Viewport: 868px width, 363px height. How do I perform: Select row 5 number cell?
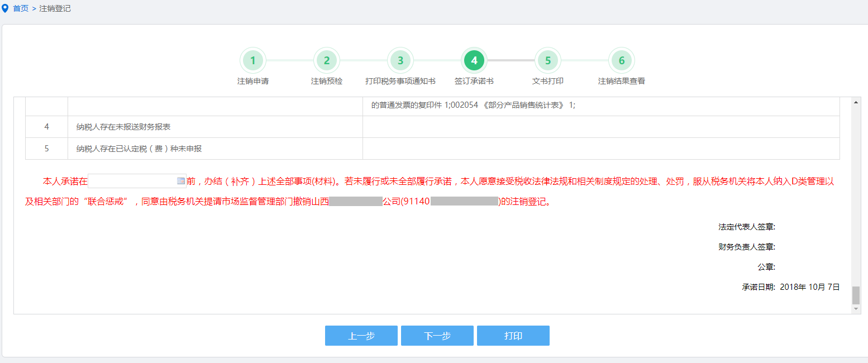coord(47,149)
